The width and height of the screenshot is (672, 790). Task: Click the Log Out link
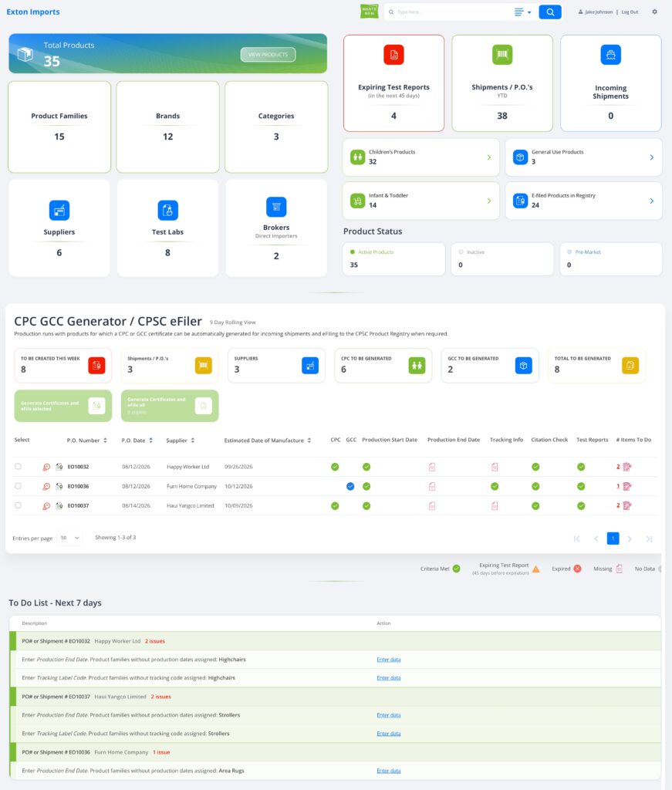(630, 12)
